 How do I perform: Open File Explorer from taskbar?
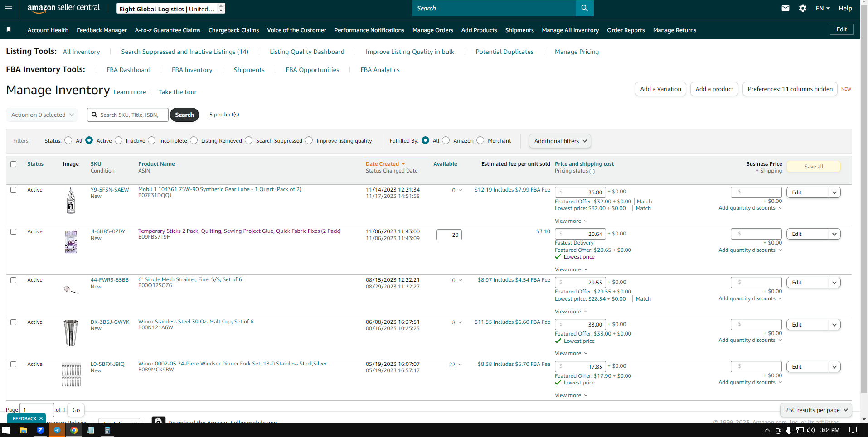click(x=24, y=430)
